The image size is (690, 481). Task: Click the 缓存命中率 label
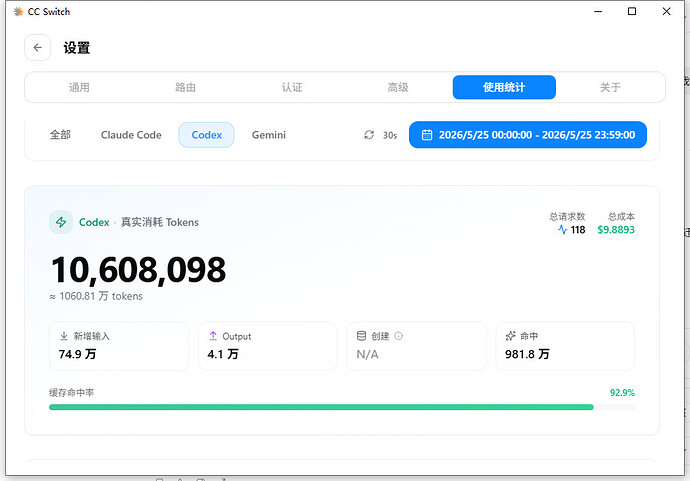coord(71,393)
